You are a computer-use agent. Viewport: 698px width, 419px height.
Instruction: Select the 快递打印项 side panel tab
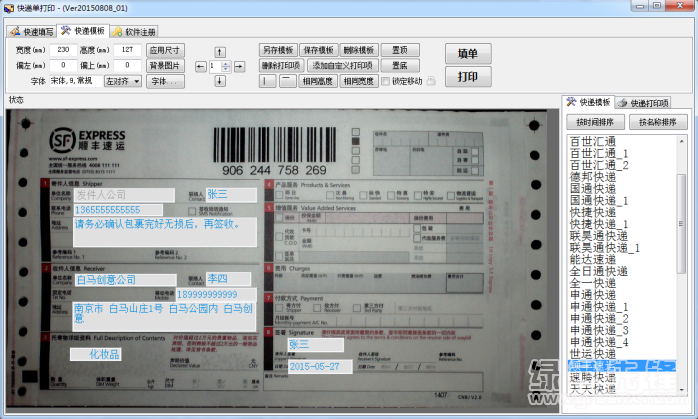click(644, 103)
